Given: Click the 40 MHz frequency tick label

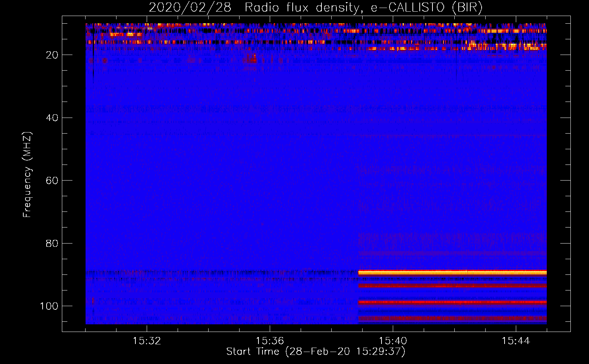Looking at the screenshot, I should coord(52,118).
